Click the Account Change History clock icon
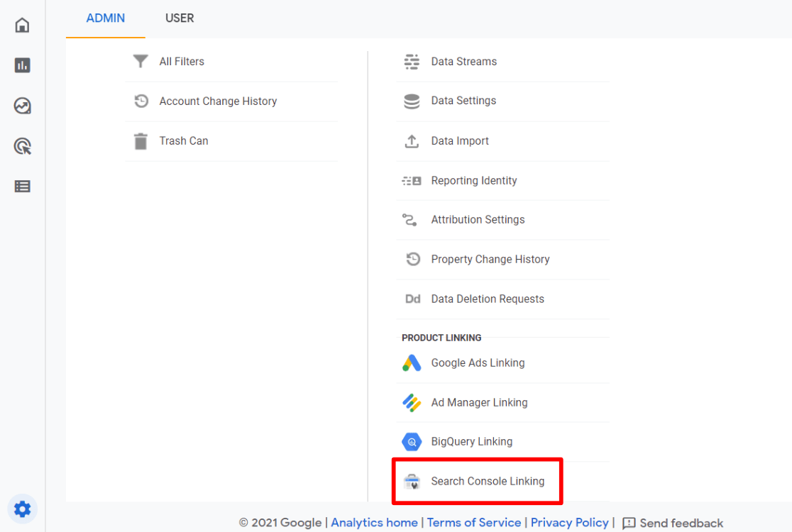Viewport: 792px width, 532px height. pyautogui.click(x=140, y=101)
